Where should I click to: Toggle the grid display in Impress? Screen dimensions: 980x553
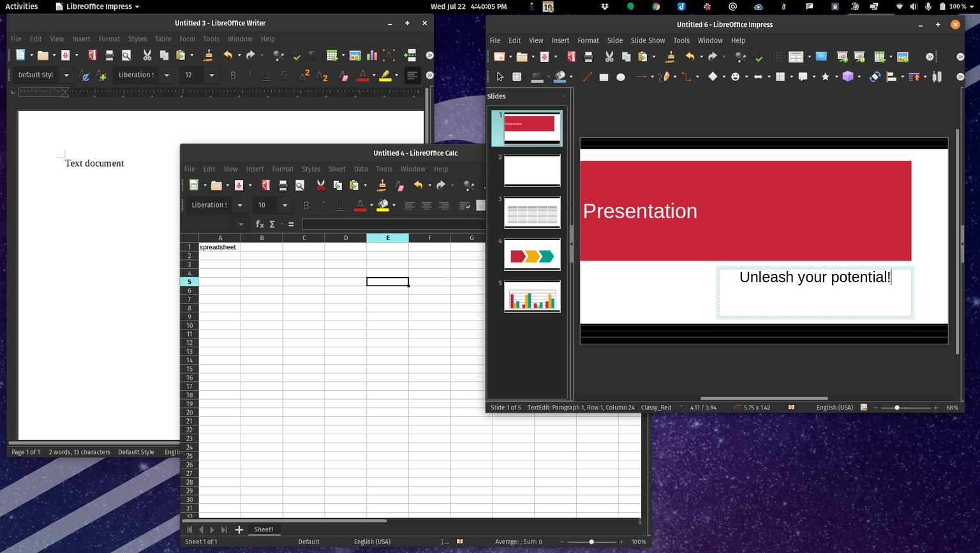[x=778, y=57]
